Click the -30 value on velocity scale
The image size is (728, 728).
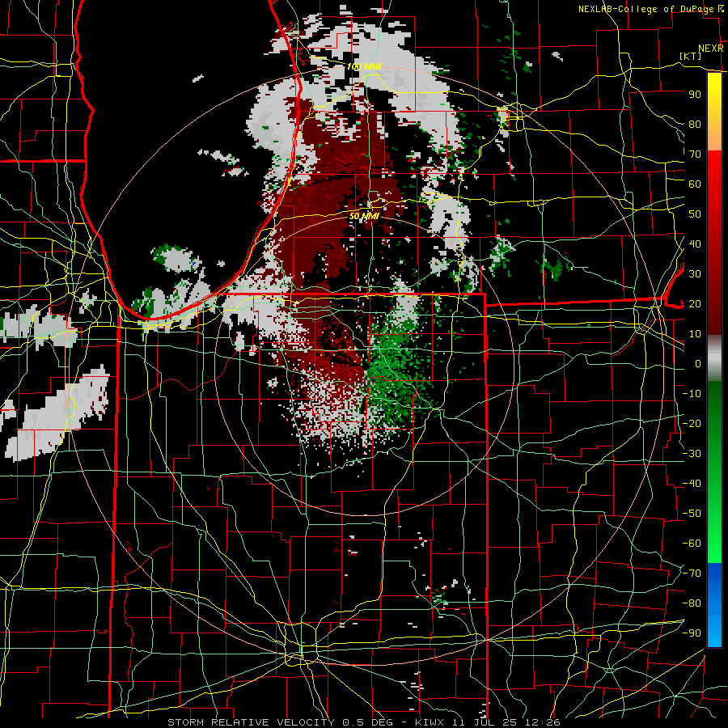pos(692,454)
